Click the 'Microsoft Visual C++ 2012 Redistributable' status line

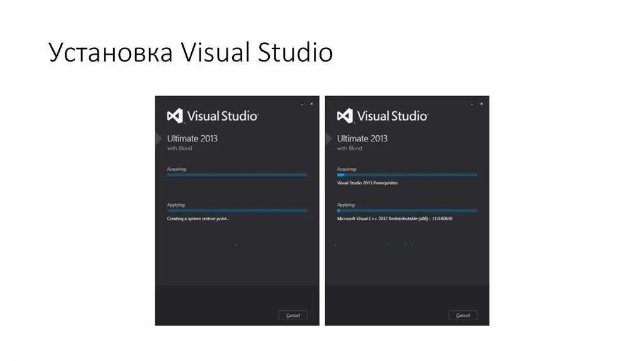(x=394, y=219)
